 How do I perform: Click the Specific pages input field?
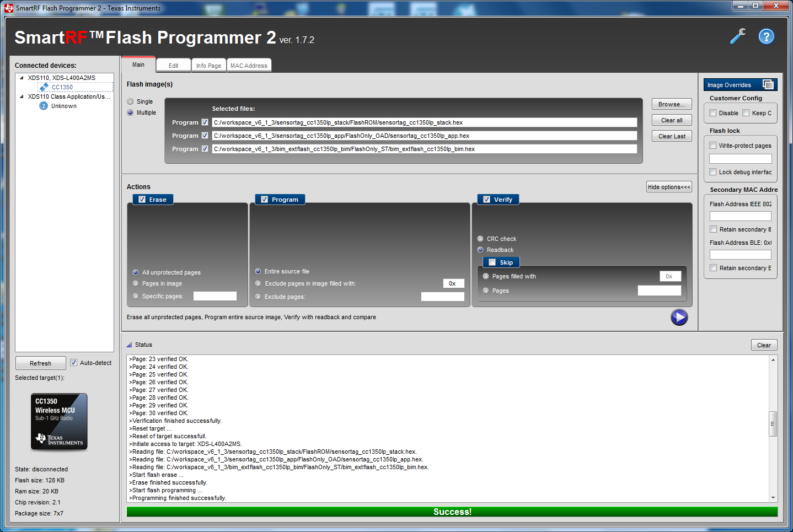pos(215,296)
